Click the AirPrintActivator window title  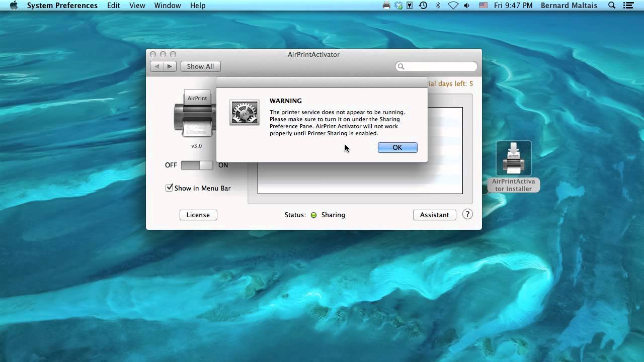(x=314, y=54)
